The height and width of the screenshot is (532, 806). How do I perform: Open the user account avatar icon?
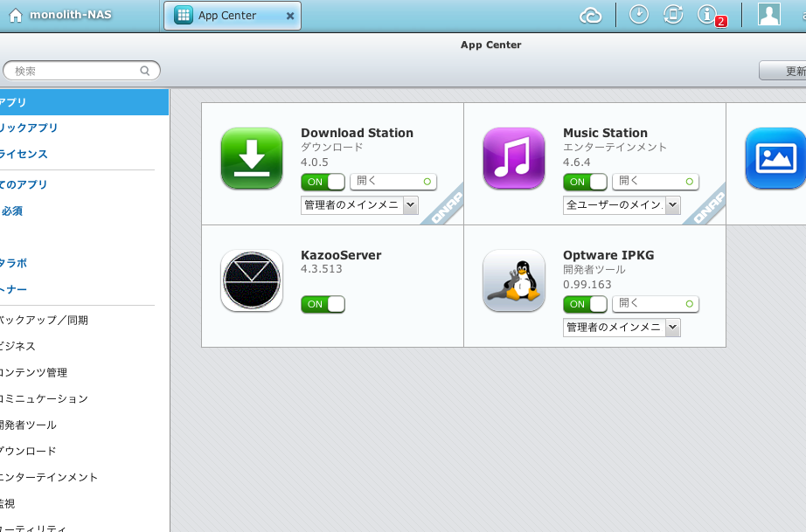(769, 14)
